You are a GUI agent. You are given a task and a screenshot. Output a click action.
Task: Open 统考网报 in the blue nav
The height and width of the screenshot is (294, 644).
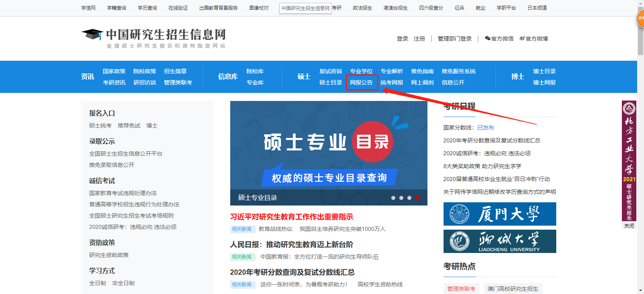point(392,82)
